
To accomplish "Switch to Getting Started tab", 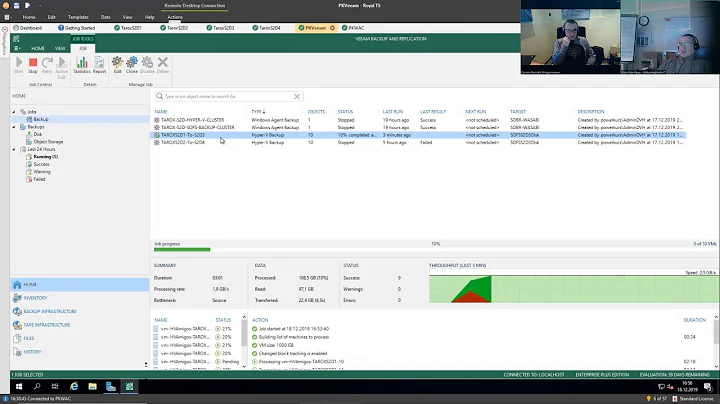I will coord(76,28).
